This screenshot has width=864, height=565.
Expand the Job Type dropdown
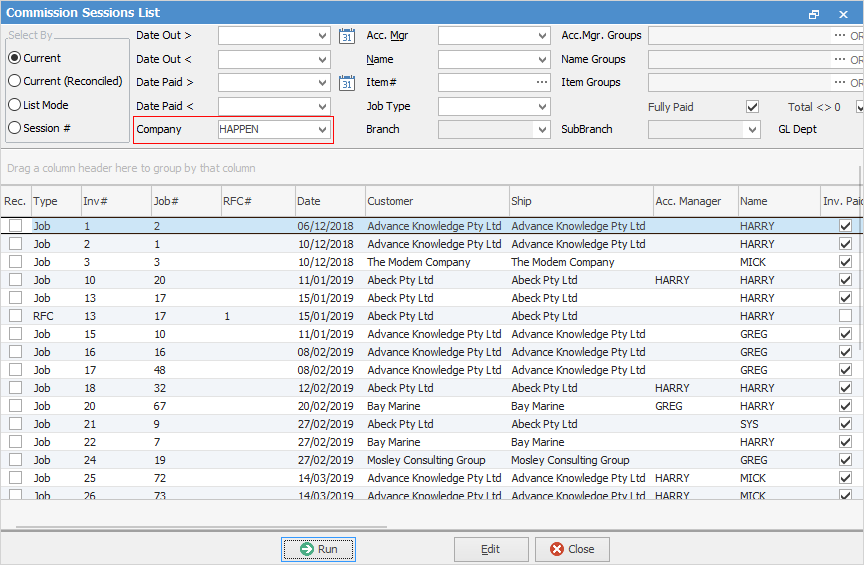[x=542, y=107]
